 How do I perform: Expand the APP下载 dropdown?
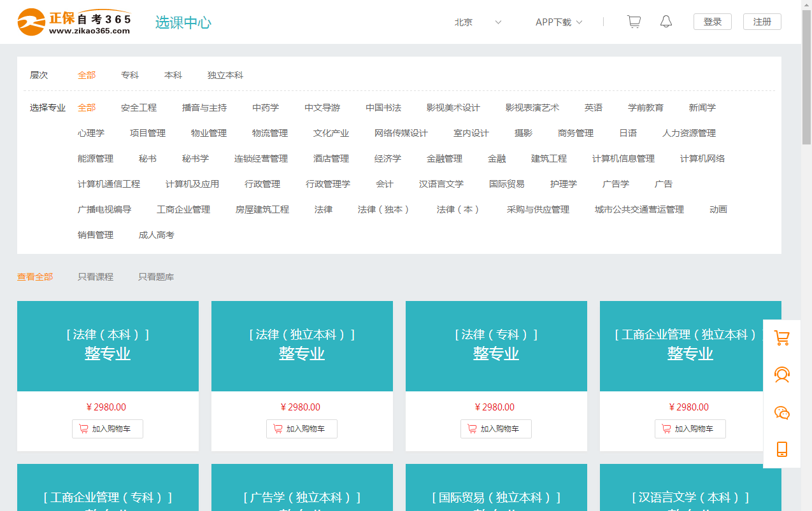pos(559,22)
